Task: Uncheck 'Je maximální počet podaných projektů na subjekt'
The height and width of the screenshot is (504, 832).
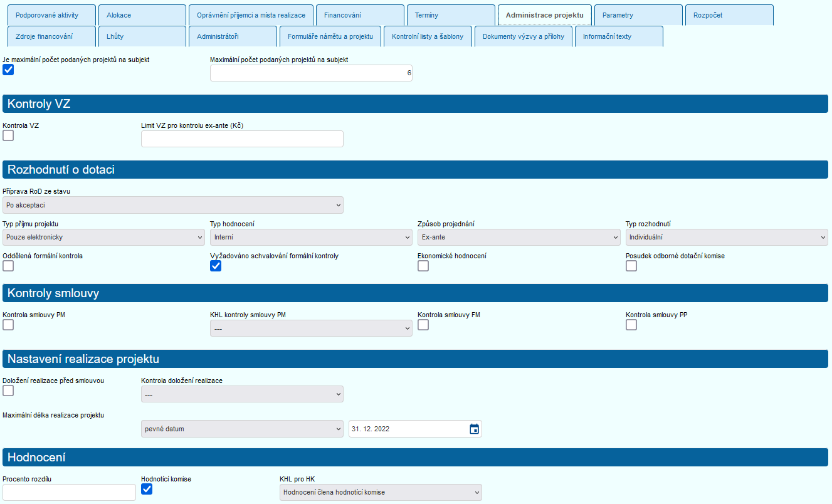Action: (8, 70)
